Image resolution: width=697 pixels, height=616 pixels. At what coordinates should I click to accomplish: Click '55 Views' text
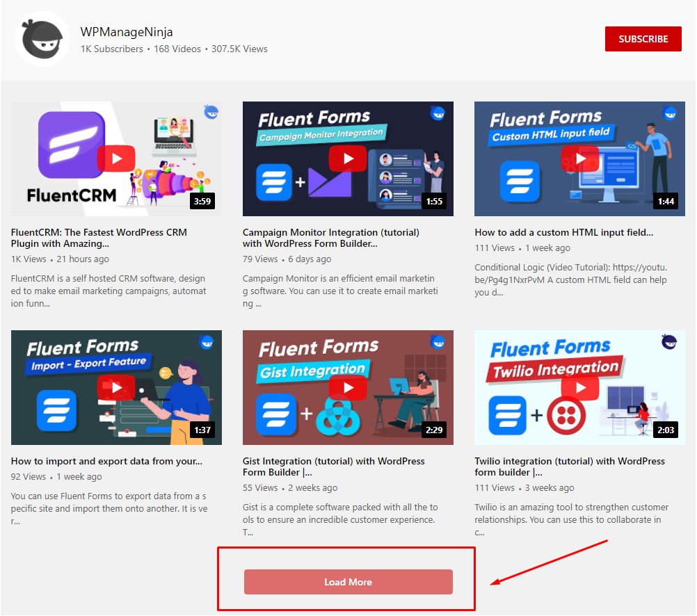(260, 488)
